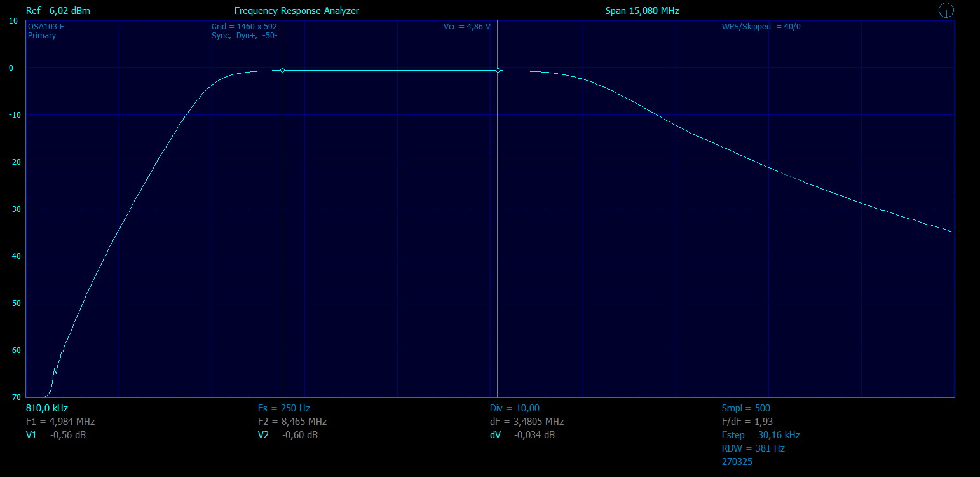This screenshot has height=477, width=980.
Task: Click the Smpl = 500 setting
Action: (746, 408)
